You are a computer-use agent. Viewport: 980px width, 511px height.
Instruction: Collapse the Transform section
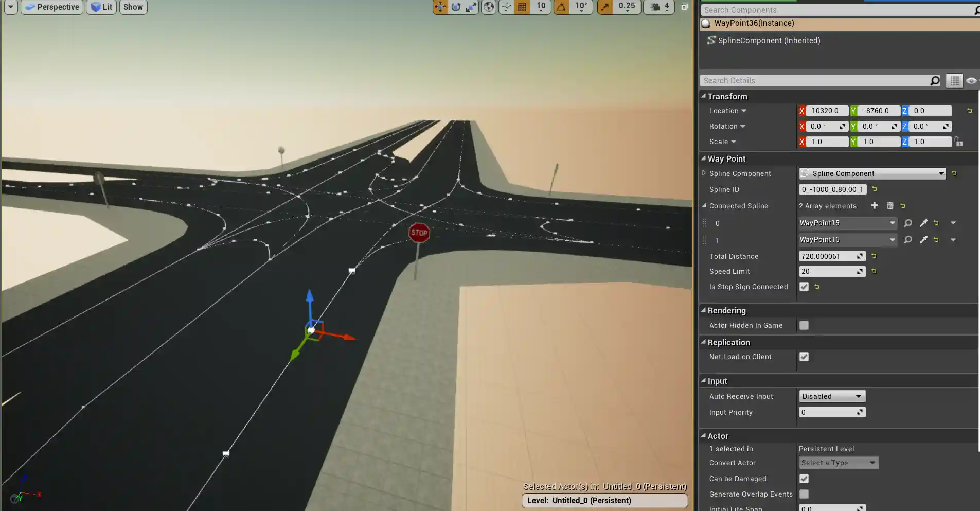pos(704,96)
